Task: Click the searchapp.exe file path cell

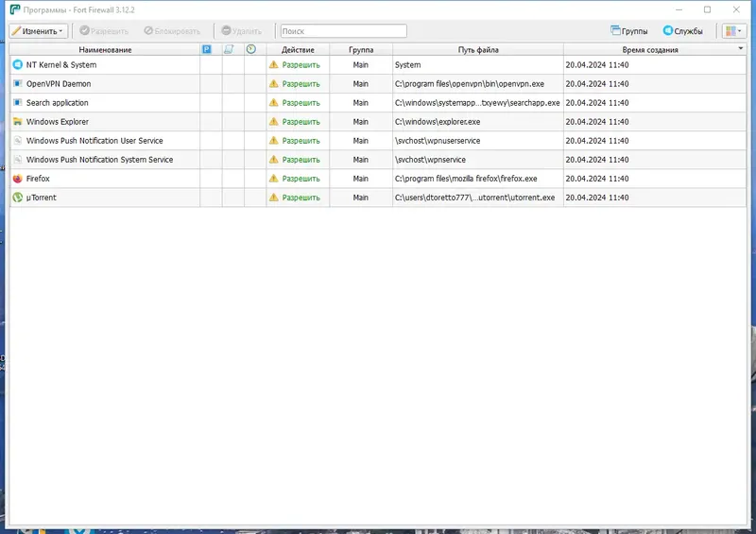Action: [477, 103]
